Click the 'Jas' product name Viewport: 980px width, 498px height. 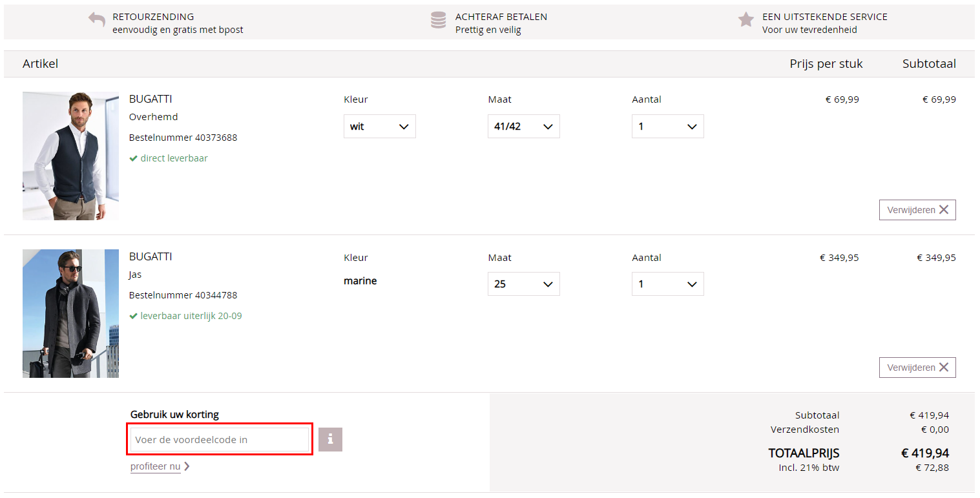click(x=135, y=275)
